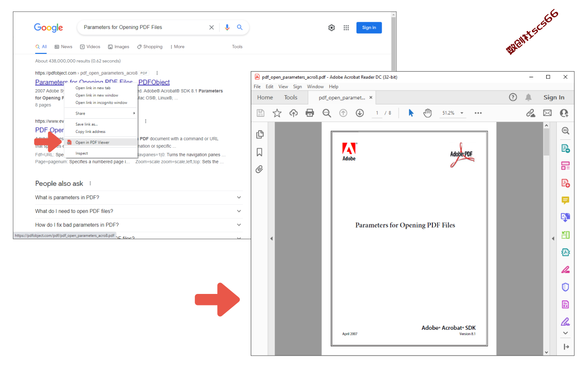
Task: Open the Attachments paperclip panel
Action: [260, 169]
